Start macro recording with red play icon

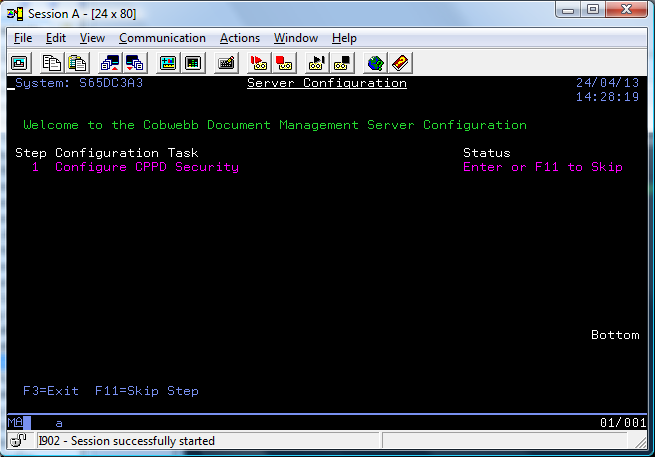(x=259, y=63)
